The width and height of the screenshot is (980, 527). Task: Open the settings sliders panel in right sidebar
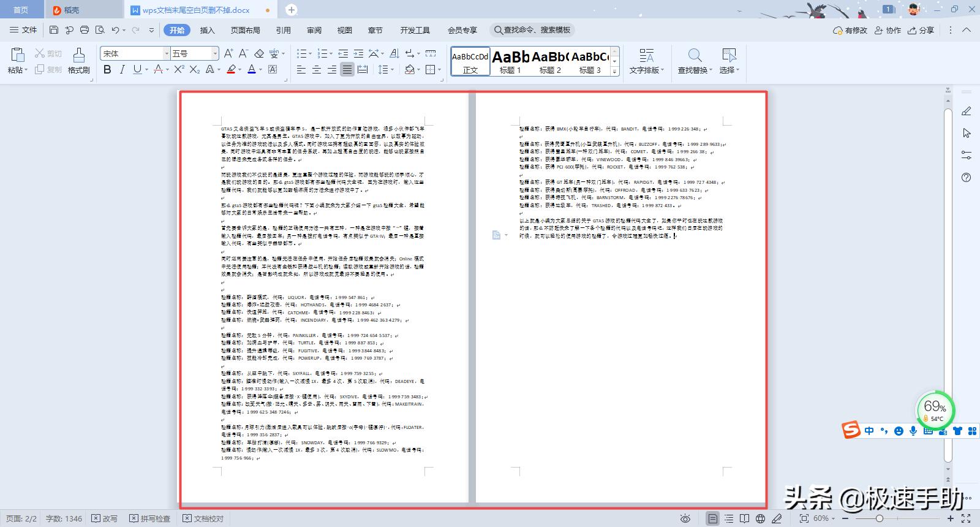coord(967,155)
